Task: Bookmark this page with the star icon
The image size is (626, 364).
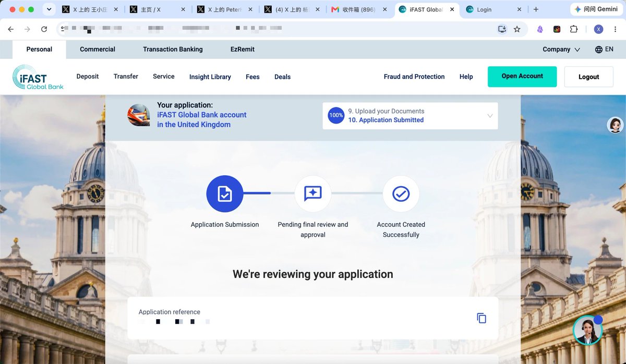Action: (x=517, y=29)
